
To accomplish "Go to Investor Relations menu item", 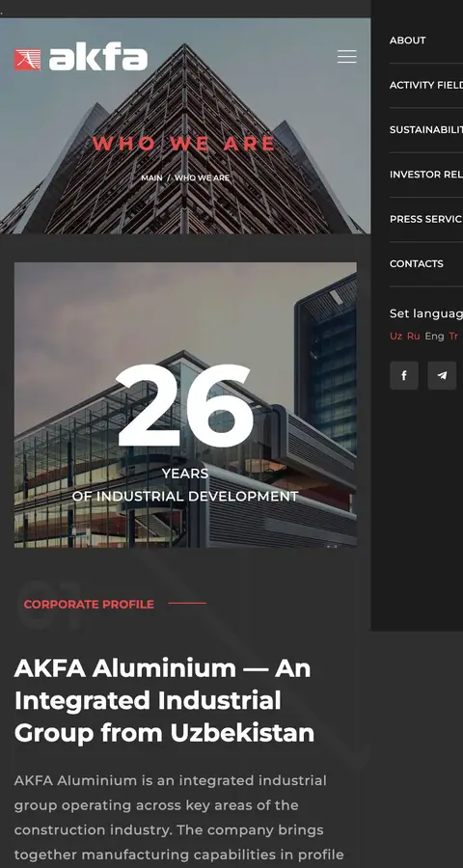I will pos(426,175).
